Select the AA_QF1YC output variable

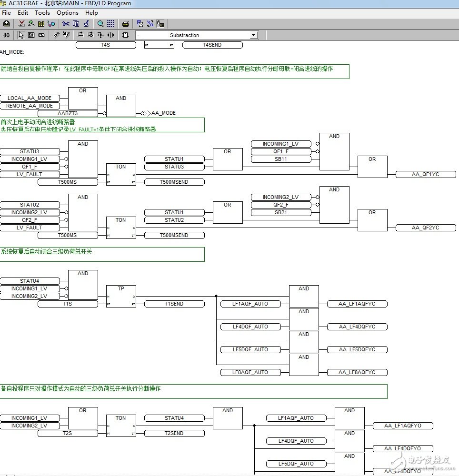coord(426,175)
